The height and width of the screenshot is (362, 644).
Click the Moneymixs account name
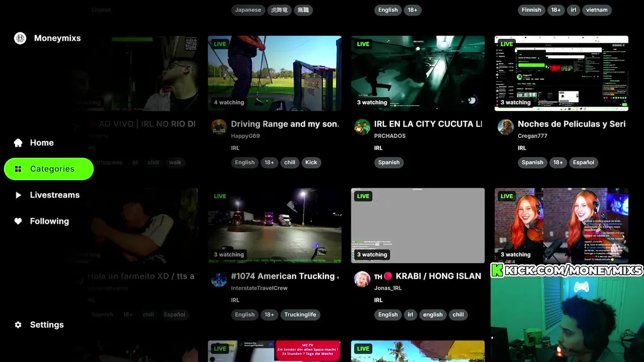point(57,38)
